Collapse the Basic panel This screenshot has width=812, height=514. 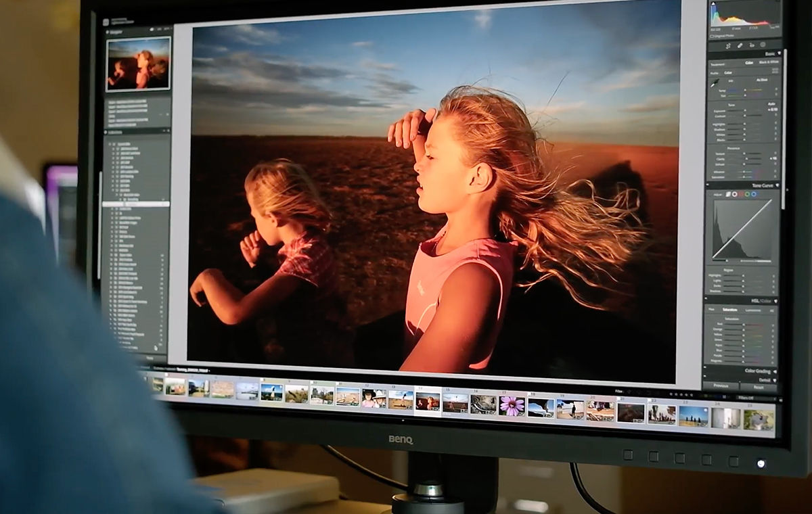(x=780, y=53)
